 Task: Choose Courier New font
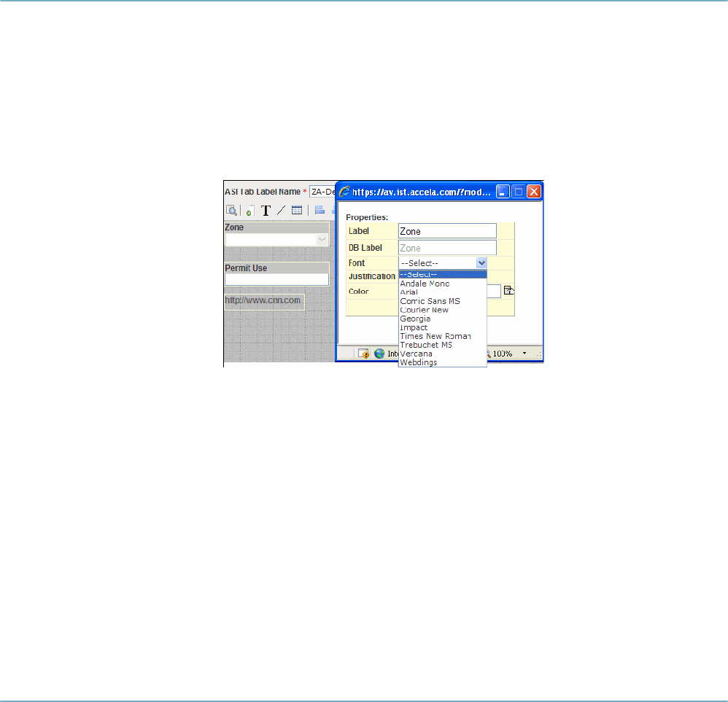(443, 310)
